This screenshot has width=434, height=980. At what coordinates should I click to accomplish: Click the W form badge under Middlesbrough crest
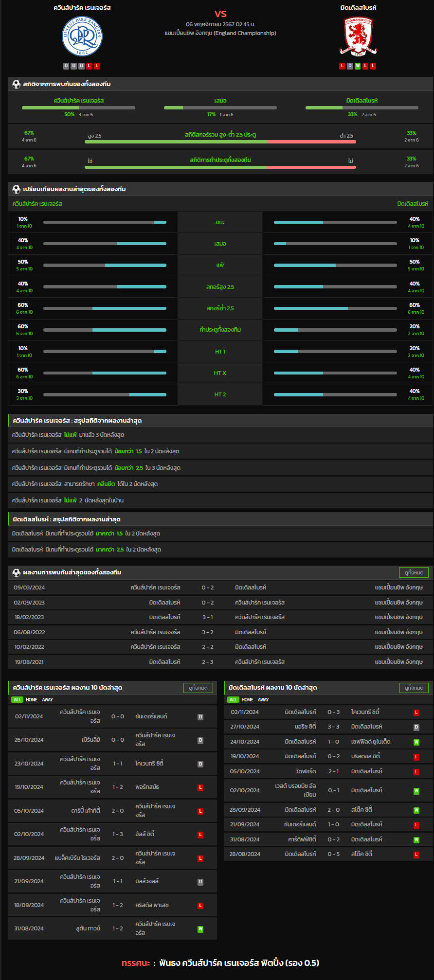click(x=358, y=66)
